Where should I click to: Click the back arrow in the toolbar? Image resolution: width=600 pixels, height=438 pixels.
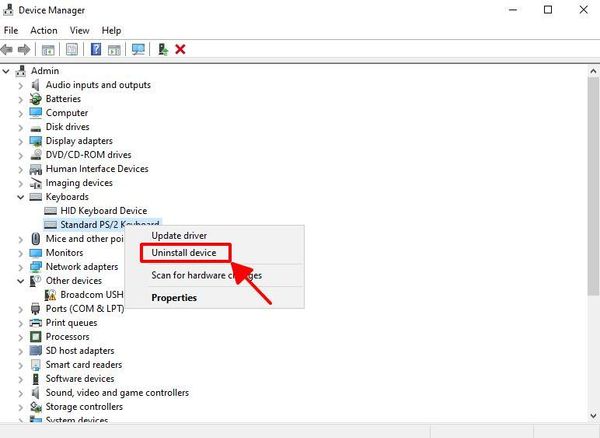click(8, 49)
